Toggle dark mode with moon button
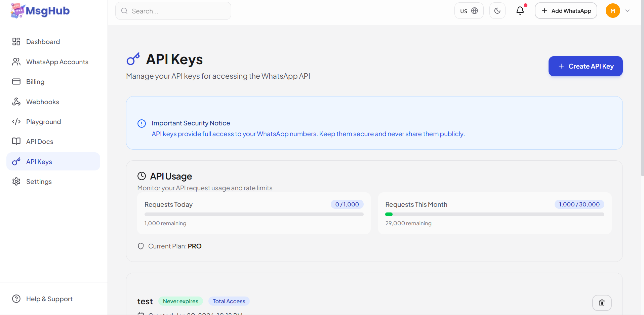 497,11
